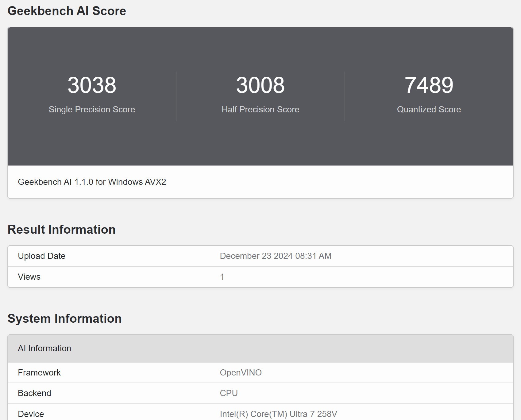Click the Geekbench AI 1.1.0 for Windows AVX2 text
The height and width of the screenshot is (420, 521).
point(92,182)
